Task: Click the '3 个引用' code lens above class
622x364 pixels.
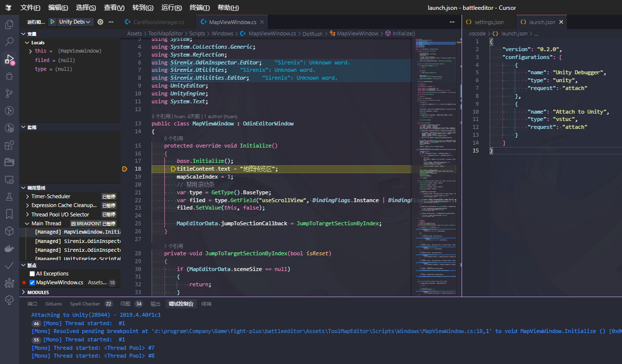Action: point(161,117)
